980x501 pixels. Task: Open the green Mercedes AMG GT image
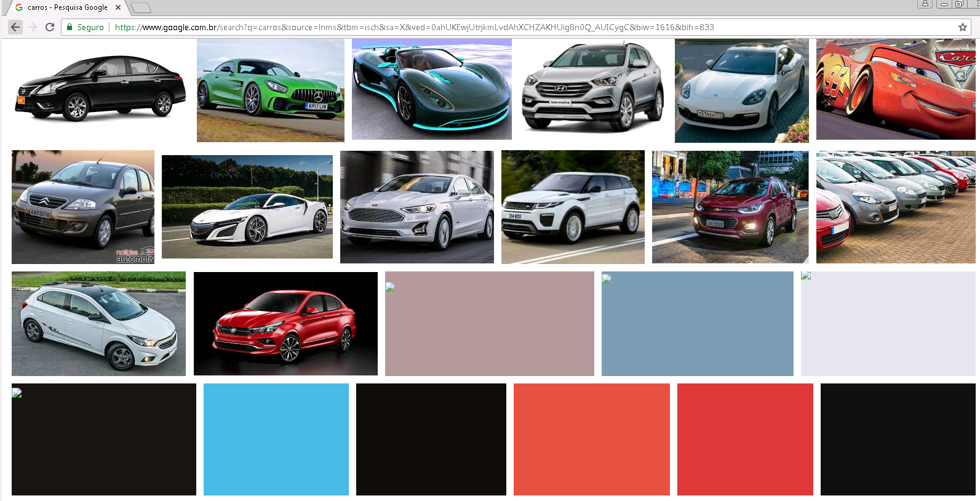point(270,90)
